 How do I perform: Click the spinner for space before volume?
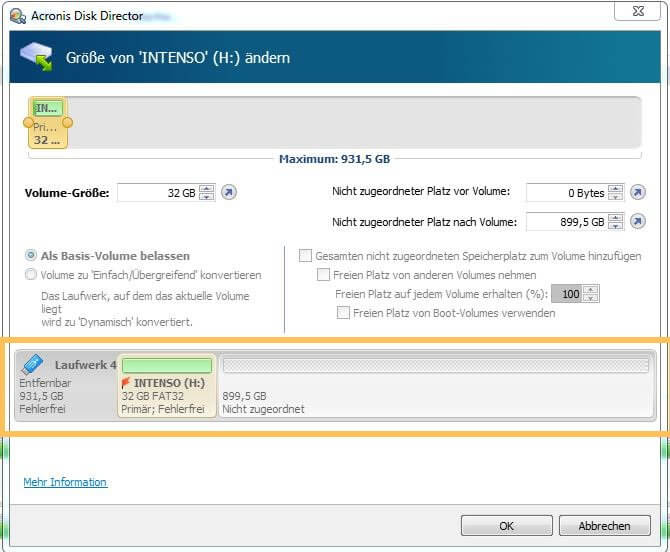pyautogui.click(x=615, y=192)
